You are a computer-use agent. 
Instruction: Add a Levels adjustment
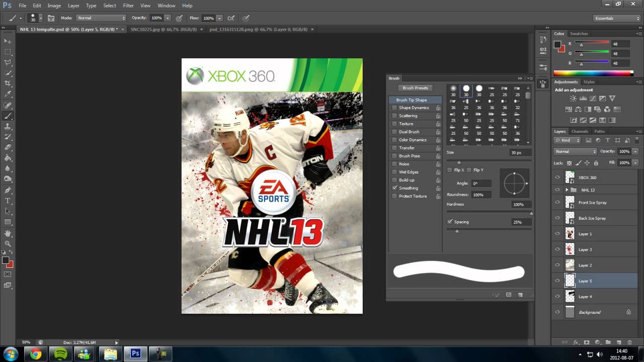coord(583,99)
